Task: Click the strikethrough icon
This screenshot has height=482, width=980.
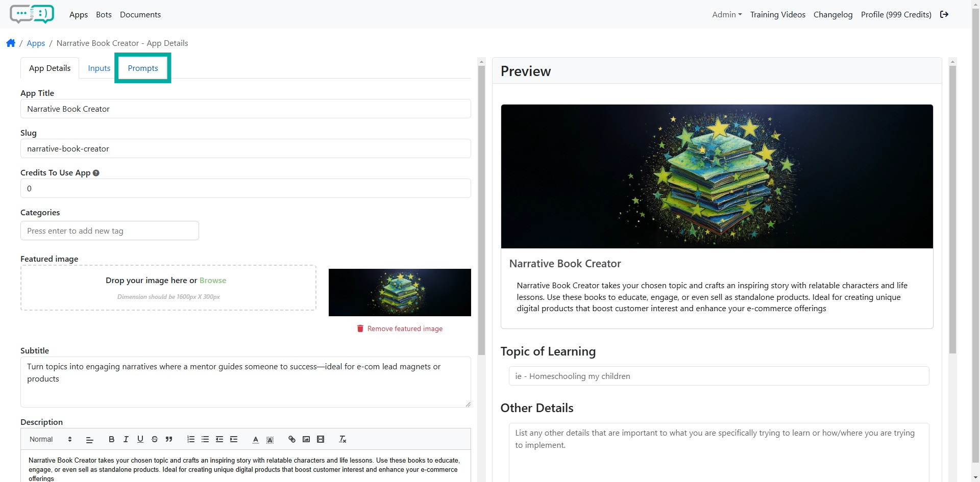Action: (x=155, y=439)
